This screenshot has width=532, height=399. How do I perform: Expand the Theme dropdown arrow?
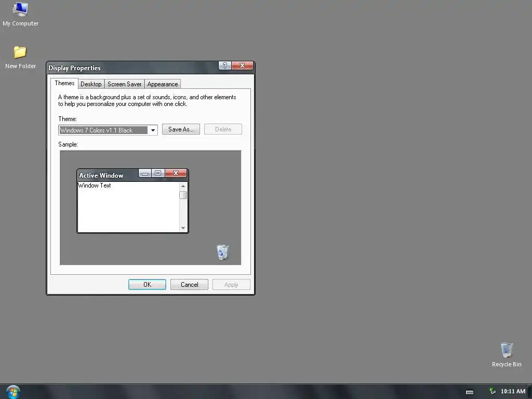click(x=153, y=130)
